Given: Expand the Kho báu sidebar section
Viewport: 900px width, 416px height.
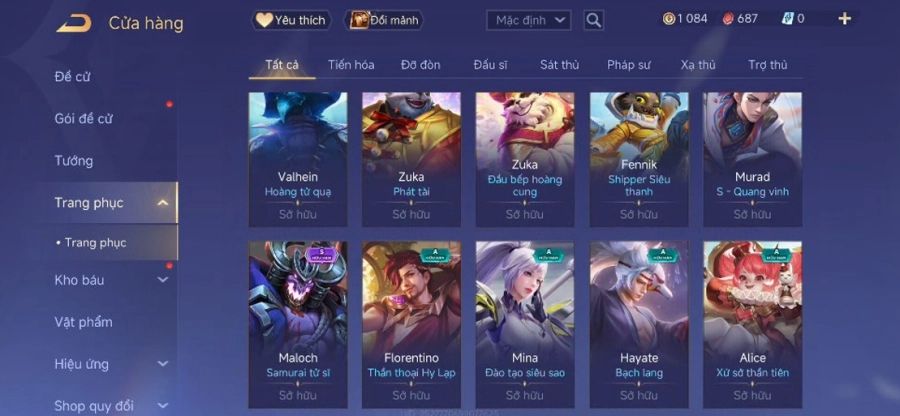Looking at the screenshot, I should (163, 280).
